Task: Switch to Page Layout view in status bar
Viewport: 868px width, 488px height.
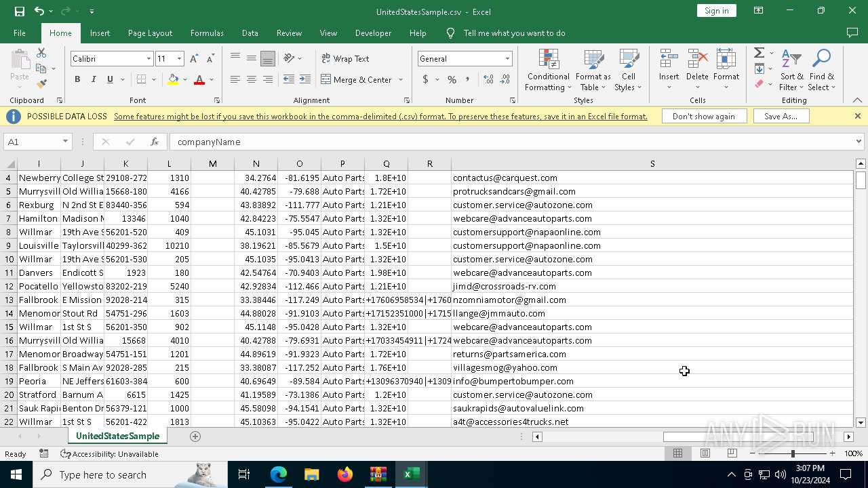Action: click(705, 453)
